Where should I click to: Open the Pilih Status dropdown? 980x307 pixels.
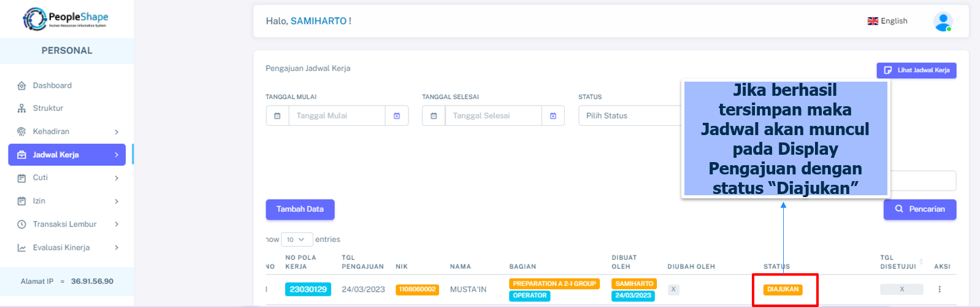630,116
